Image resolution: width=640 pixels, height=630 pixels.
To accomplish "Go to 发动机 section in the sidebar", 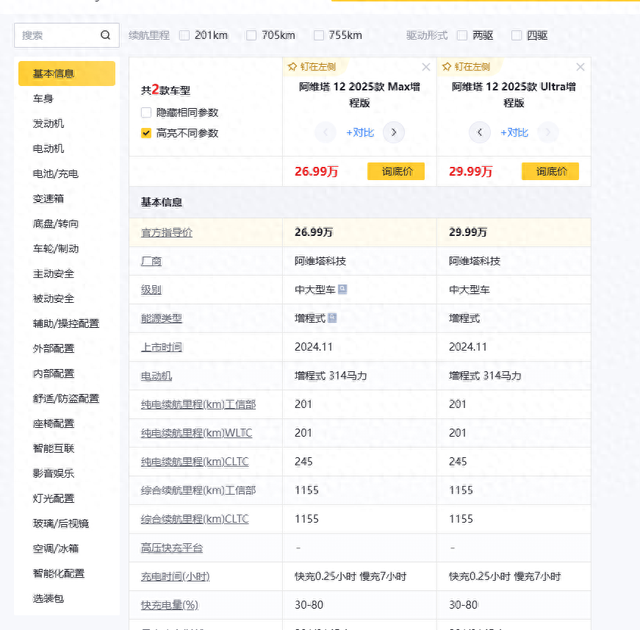I will [48, 123].
